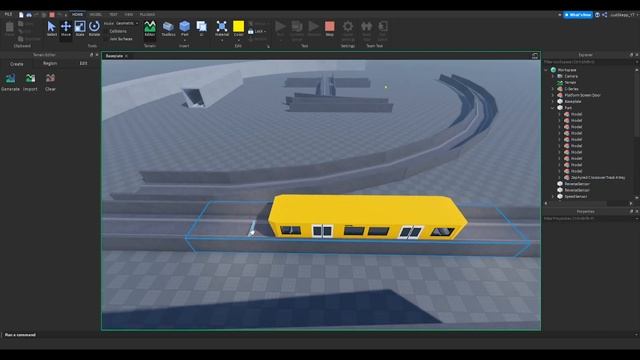This screenshot has width=640, height=360.
Task: Select Create tab in Terrain Editor
Action: [16, 64]
